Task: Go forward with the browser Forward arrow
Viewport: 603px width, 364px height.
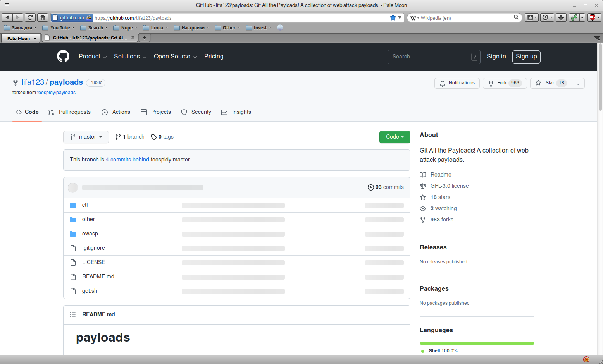Action: point(18,17)
